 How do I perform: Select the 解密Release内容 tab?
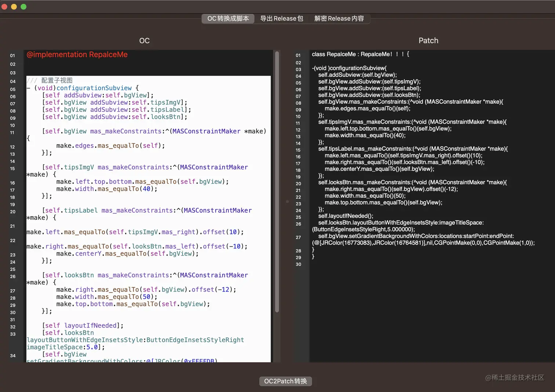(x=339, y=19)
